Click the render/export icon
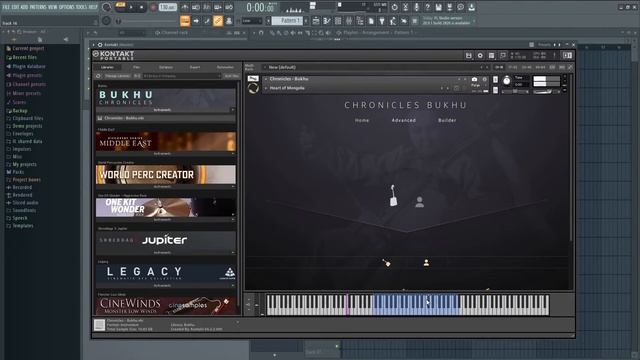The image size is (640, 360). [449, 7]
